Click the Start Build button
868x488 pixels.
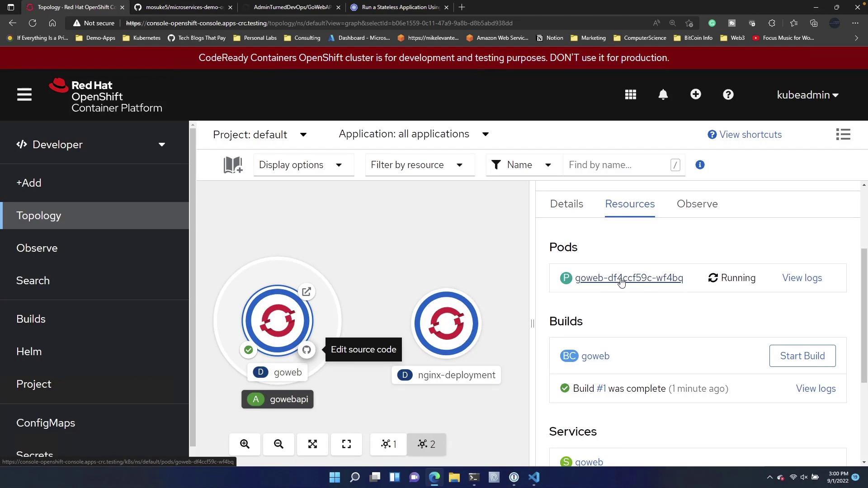(802, 356)
